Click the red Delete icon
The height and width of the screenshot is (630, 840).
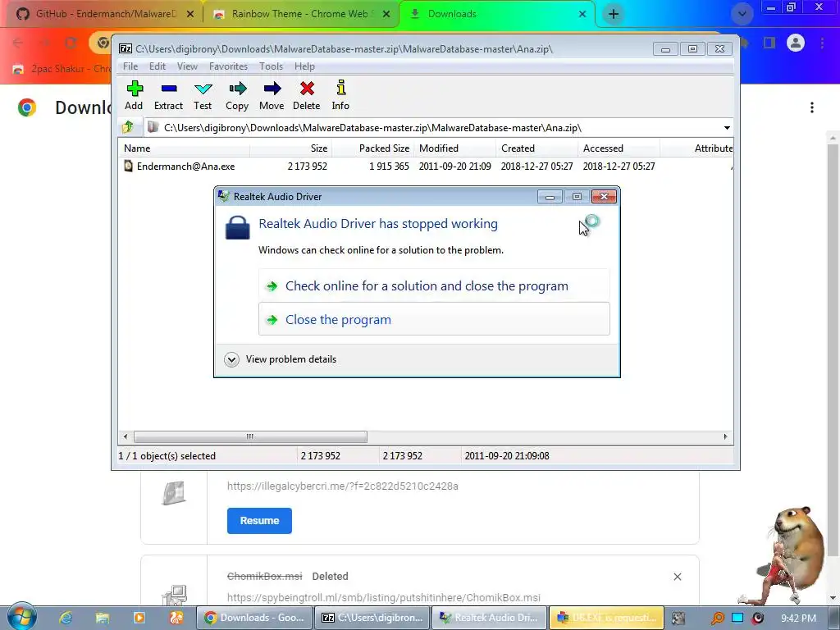point(307,95)
